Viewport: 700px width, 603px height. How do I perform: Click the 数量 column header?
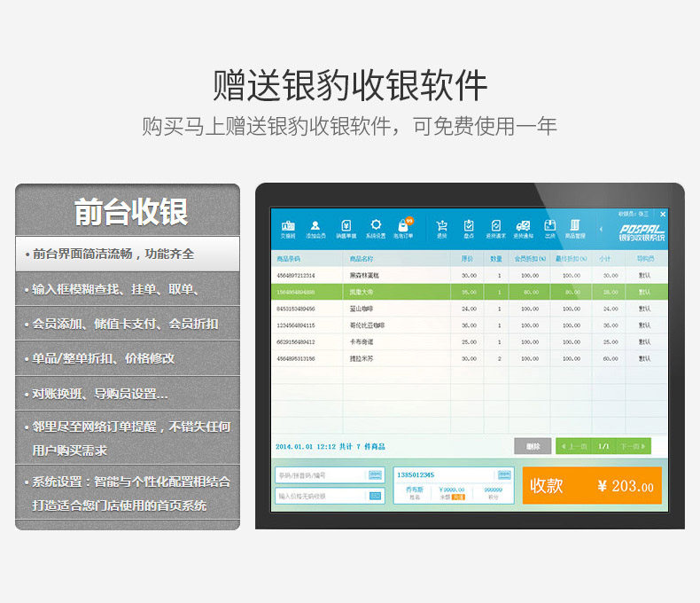[x=496, y=259]
